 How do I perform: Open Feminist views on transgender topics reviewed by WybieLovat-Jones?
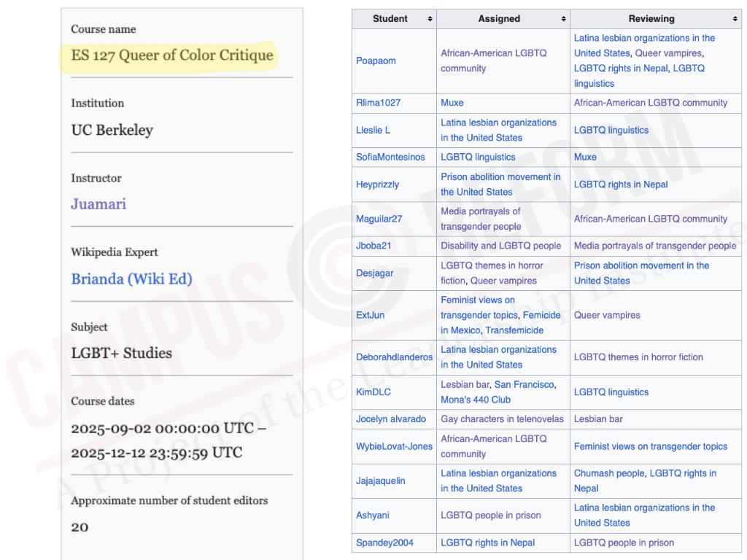pyautogui.click(x=651, y=446)
